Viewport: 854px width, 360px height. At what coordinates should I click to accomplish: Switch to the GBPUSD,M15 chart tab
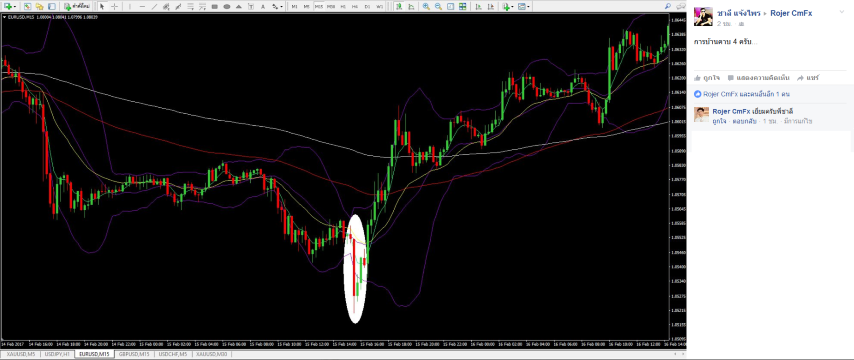coord(135,354)
